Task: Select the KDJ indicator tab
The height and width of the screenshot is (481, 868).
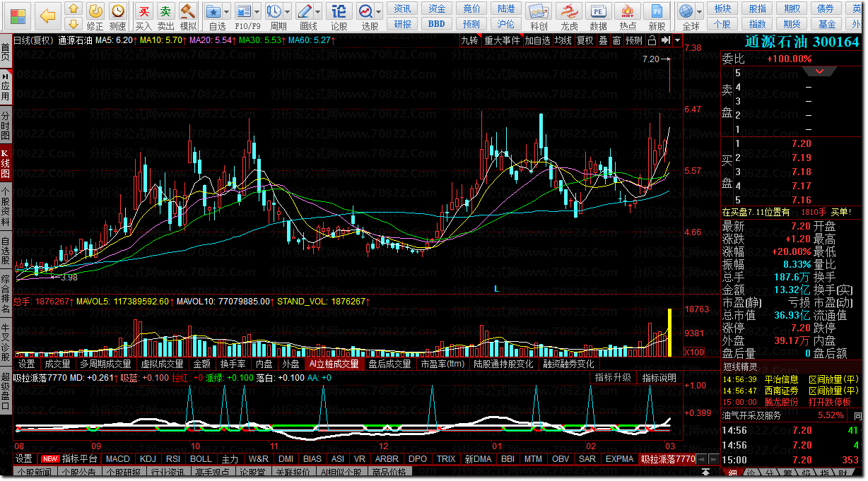Action: point(148,458)
